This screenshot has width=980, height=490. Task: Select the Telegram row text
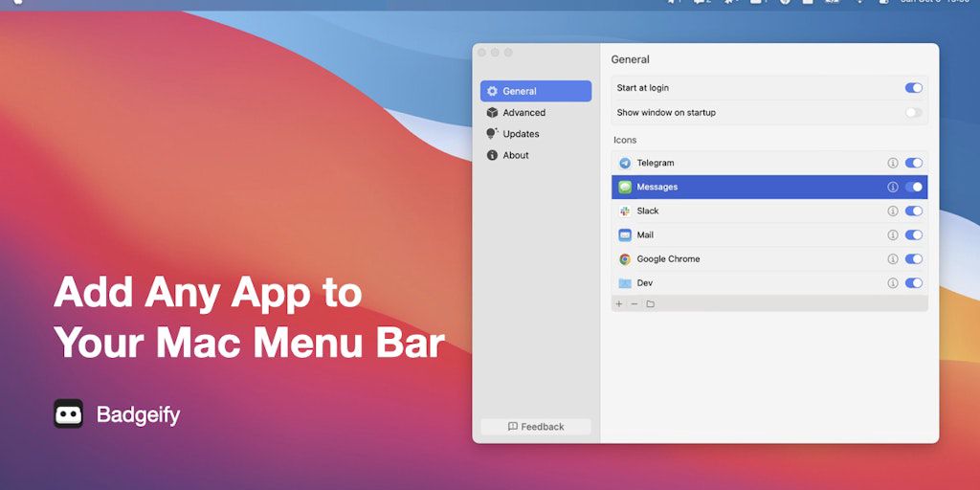point(655,163)
